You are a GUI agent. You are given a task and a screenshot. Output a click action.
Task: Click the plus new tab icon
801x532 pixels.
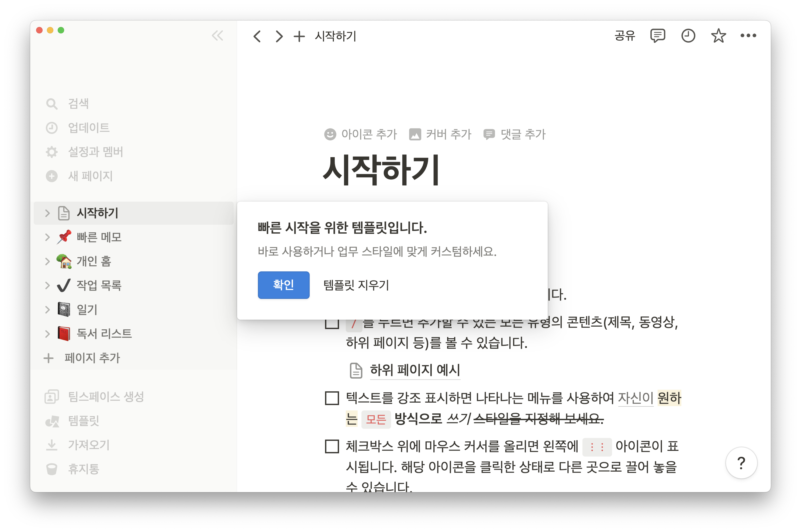pos(299,36)
